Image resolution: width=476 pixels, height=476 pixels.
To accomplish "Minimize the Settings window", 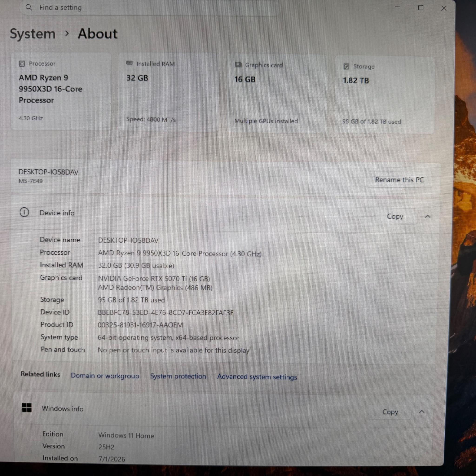I will [397, 7].
